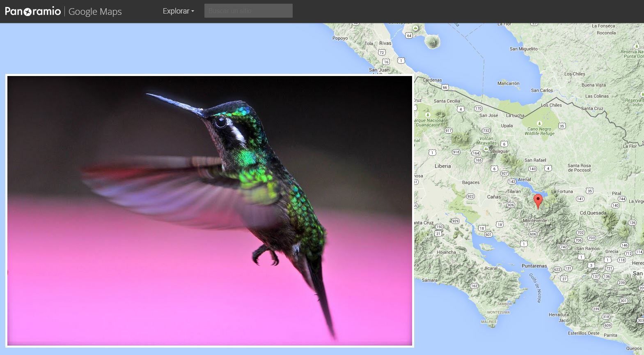
Task: Click route 141 shield near La Fortuna
Action: [580, 199]
